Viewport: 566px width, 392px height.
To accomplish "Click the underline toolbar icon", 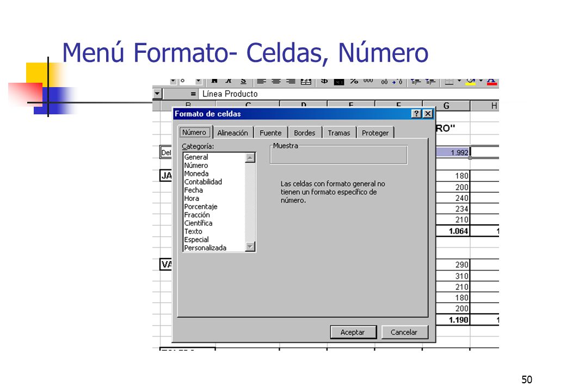I will pyautogui.click(x=243, y=81).
